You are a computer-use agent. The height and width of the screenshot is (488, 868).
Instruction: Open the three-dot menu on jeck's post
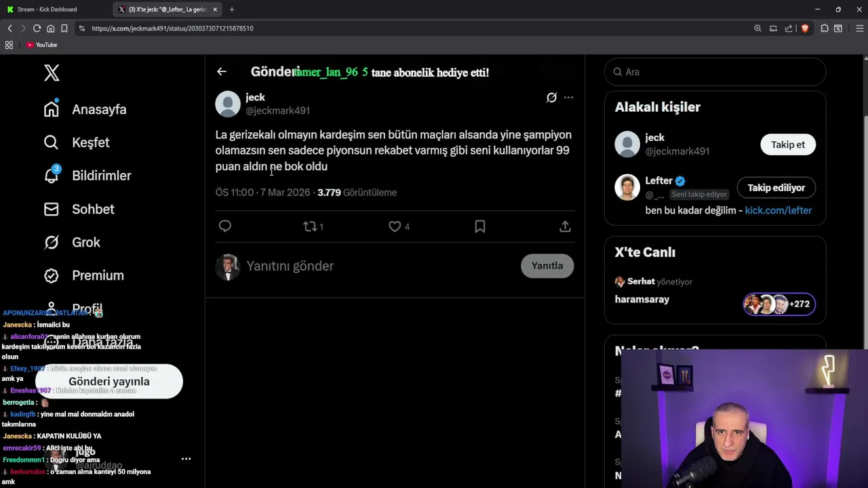[568, 98]
